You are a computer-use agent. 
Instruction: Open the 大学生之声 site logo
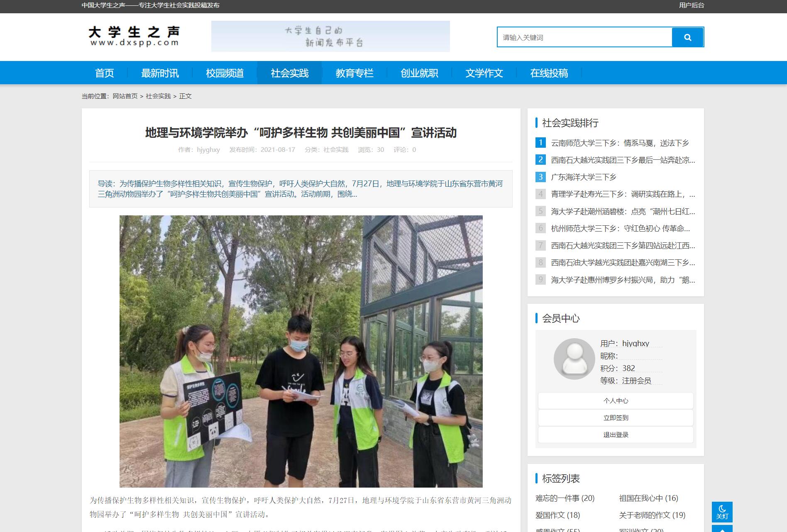coord(134,37)
